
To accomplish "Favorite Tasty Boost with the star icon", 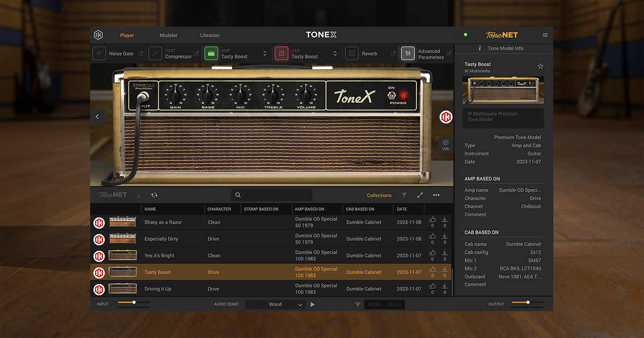I will click(540, 67).
